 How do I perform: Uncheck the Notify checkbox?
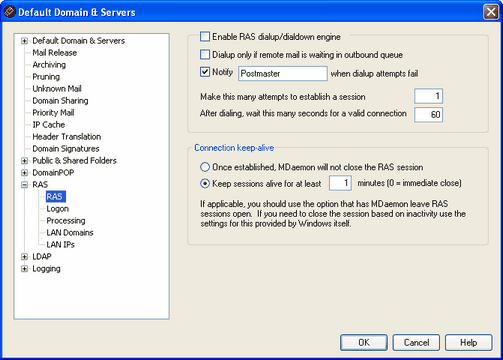[x=205, y=72]
